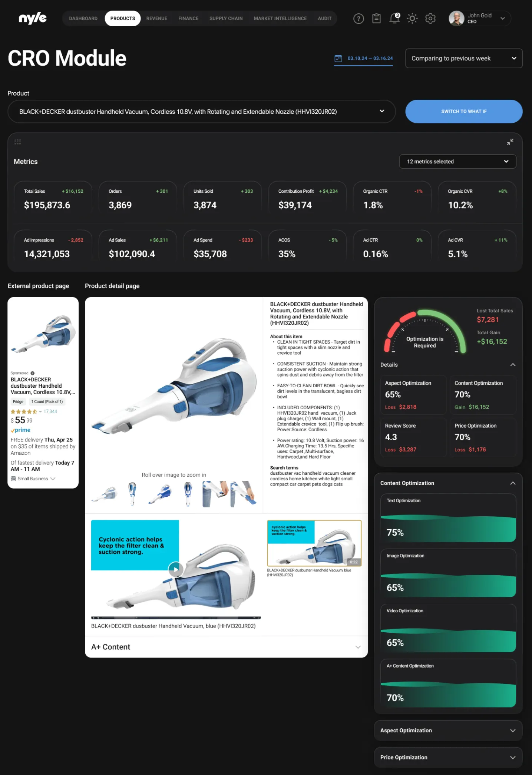Click the A+ Content Optimization 70% card
532x775 pixels.
point(448,683)
